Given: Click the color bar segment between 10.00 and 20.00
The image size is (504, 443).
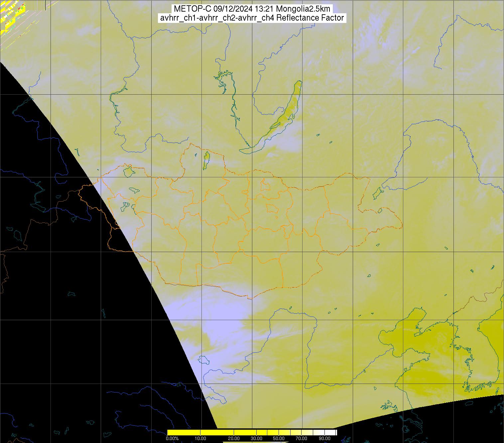Looking at the screenshot, I should point(217,432).
